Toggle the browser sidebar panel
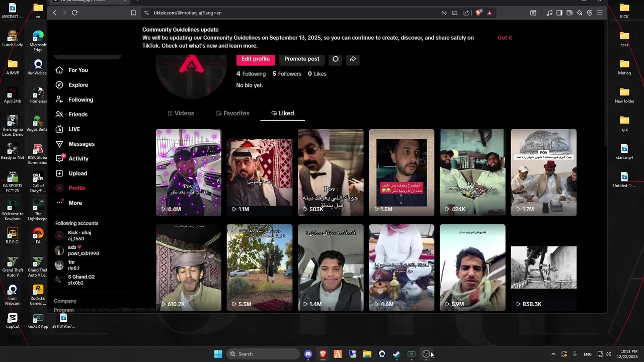644x362 pixels. pyautogui.click(x=559, y=13)
